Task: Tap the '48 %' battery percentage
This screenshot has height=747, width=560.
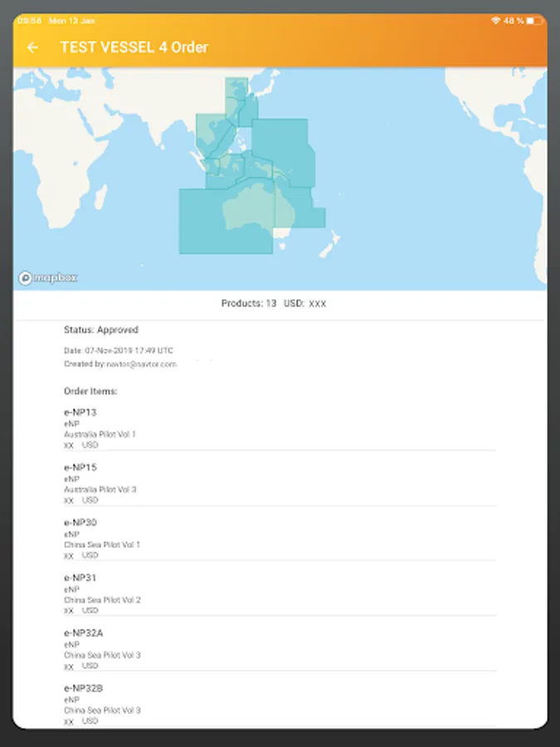Action: pyautogui.click(x=514, y=21)
